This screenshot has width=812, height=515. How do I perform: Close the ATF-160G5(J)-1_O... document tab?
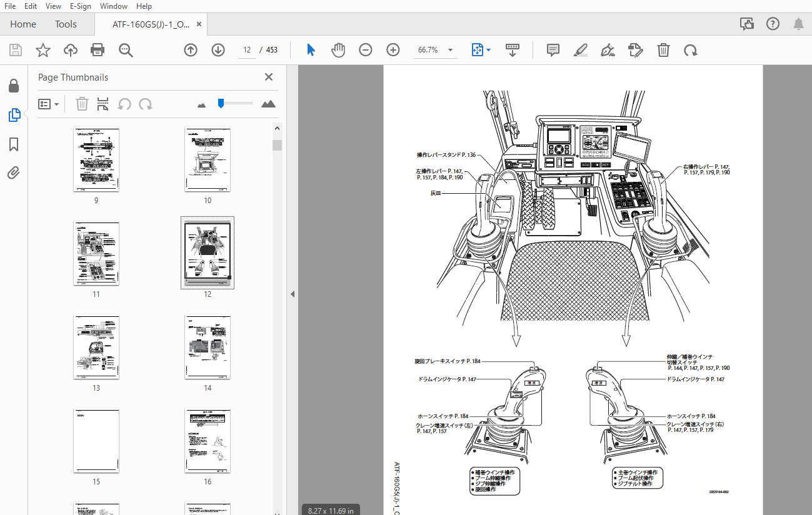[x=199, y=24]
